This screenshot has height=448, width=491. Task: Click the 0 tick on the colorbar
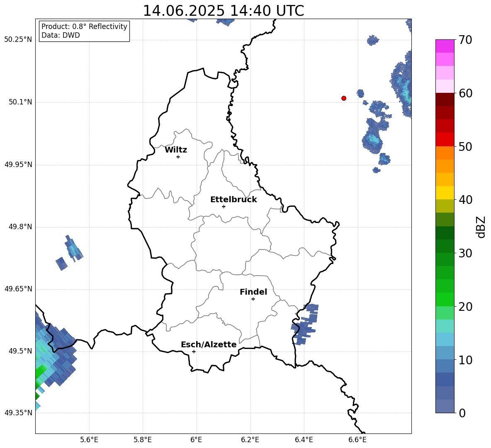462,413
